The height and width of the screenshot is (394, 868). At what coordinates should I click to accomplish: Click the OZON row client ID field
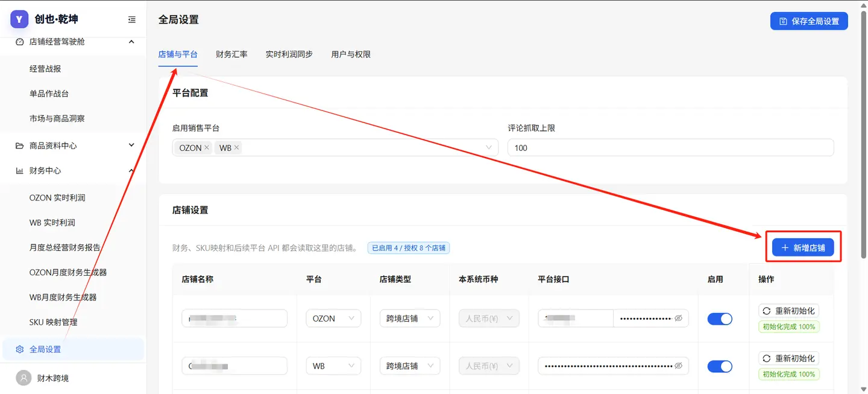click(576, 319)
